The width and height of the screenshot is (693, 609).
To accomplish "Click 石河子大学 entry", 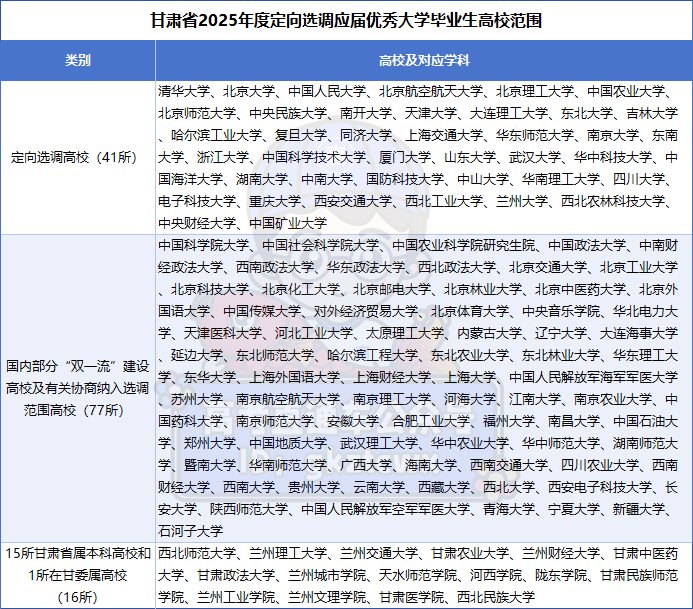I will (x=190, y=531).
